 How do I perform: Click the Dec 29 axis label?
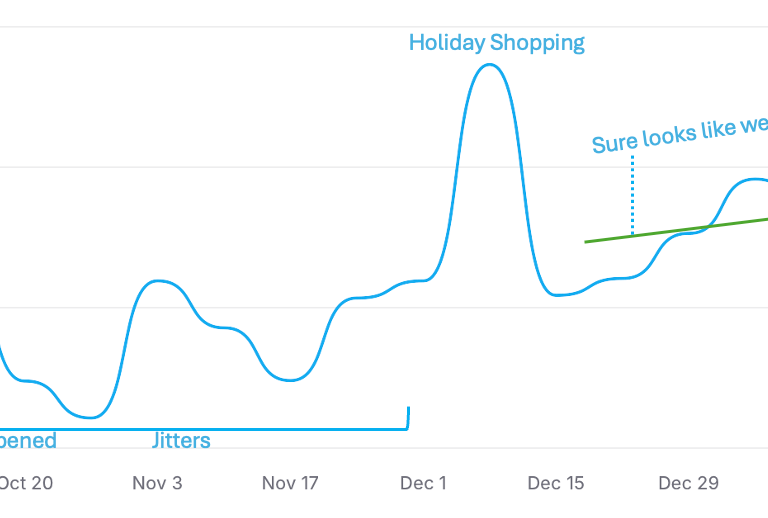pyautogui.click(x=688, y=483)
